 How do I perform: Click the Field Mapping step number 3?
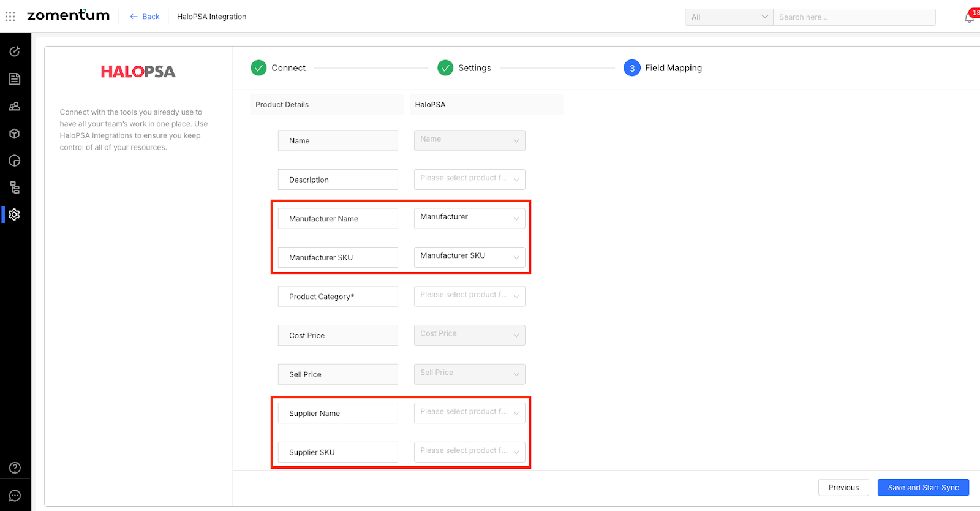(x=632, y=68)
